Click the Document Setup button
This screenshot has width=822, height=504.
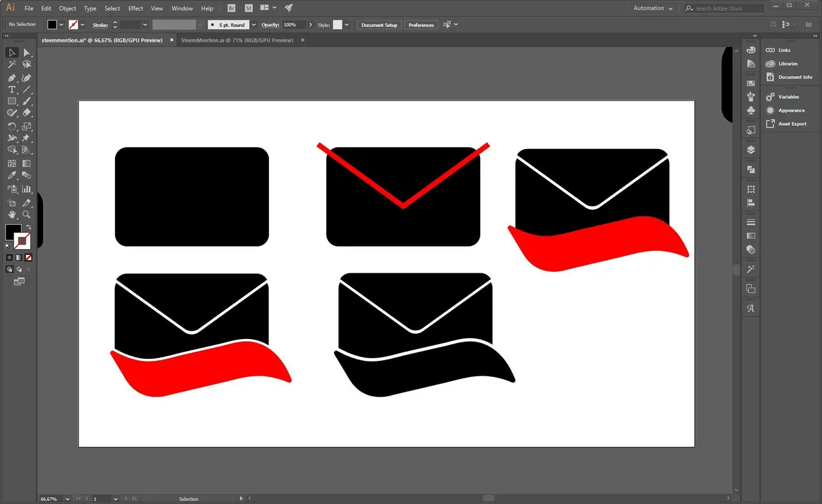click(x=380, y=25)
